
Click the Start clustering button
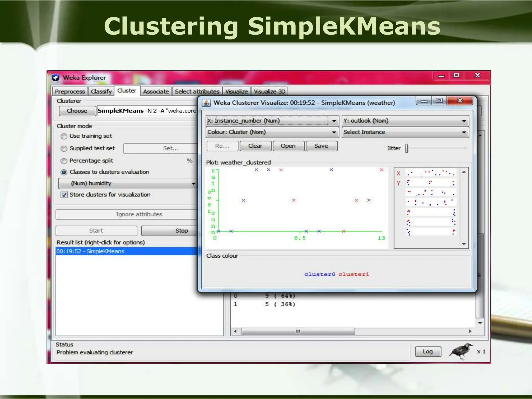[x=96, y=231]
